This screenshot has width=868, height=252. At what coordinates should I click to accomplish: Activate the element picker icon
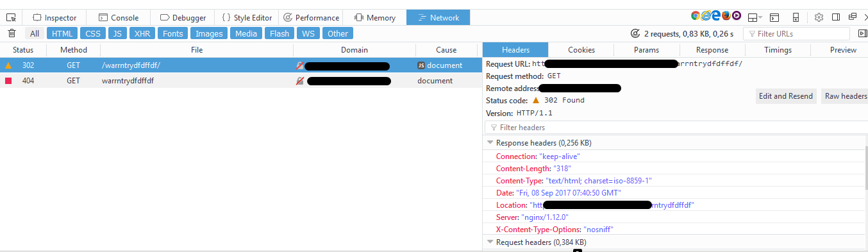[x=11, y=17]
